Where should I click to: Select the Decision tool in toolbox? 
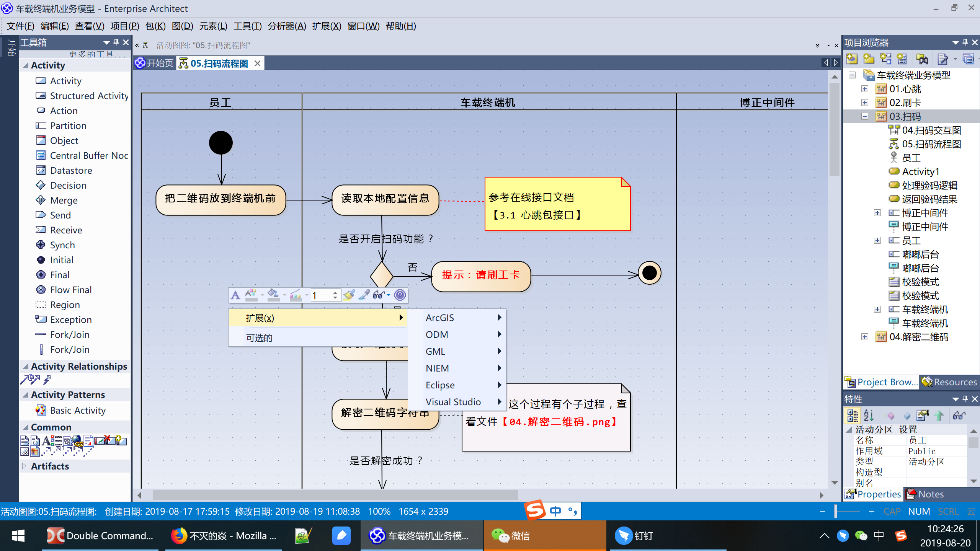click(x=68, y=185)
